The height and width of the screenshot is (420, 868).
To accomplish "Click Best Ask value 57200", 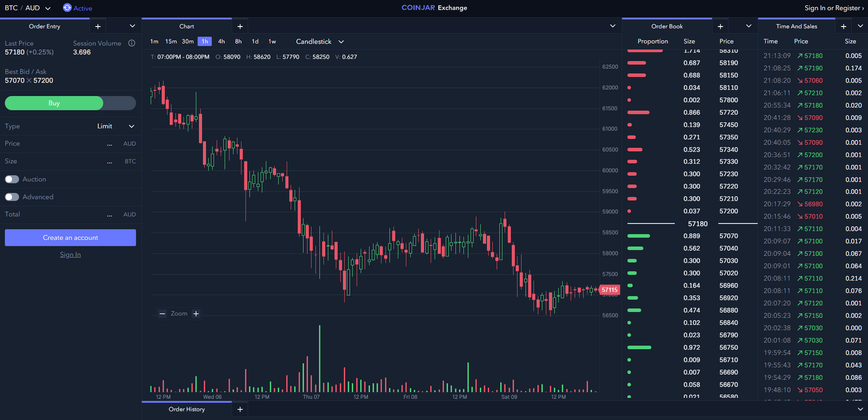I will [43, 81].
